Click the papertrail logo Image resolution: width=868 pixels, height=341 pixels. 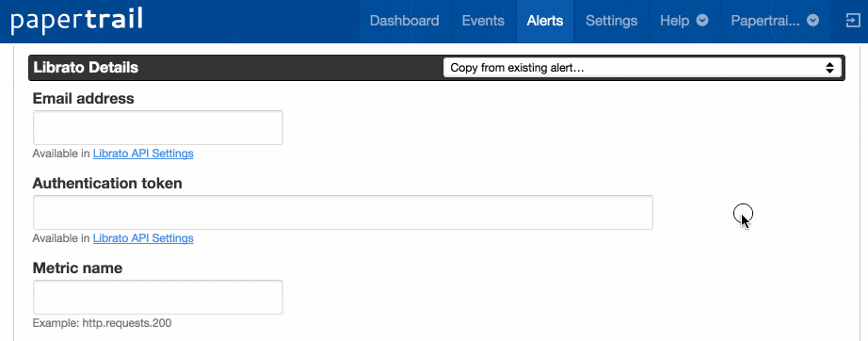[76, 21]
